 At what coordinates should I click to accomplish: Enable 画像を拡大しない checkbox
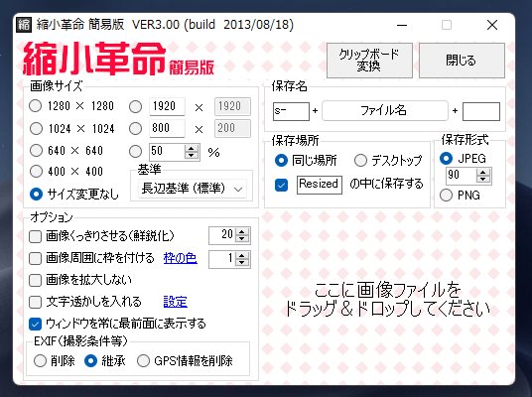tap(35, 280)
